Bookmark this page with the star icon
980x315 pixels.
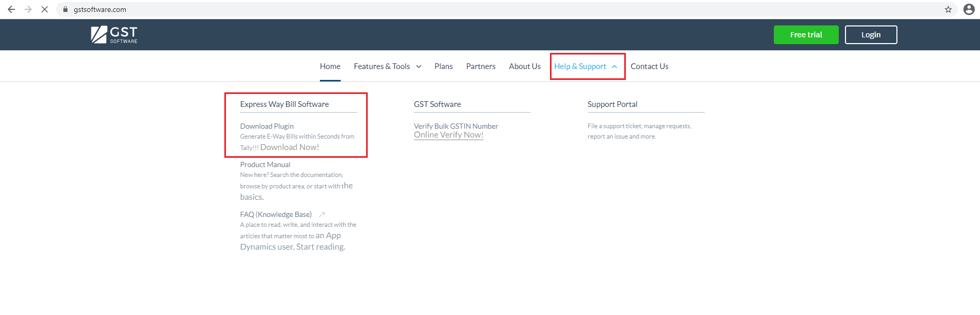pyautogui.click(x=948, y=9)
